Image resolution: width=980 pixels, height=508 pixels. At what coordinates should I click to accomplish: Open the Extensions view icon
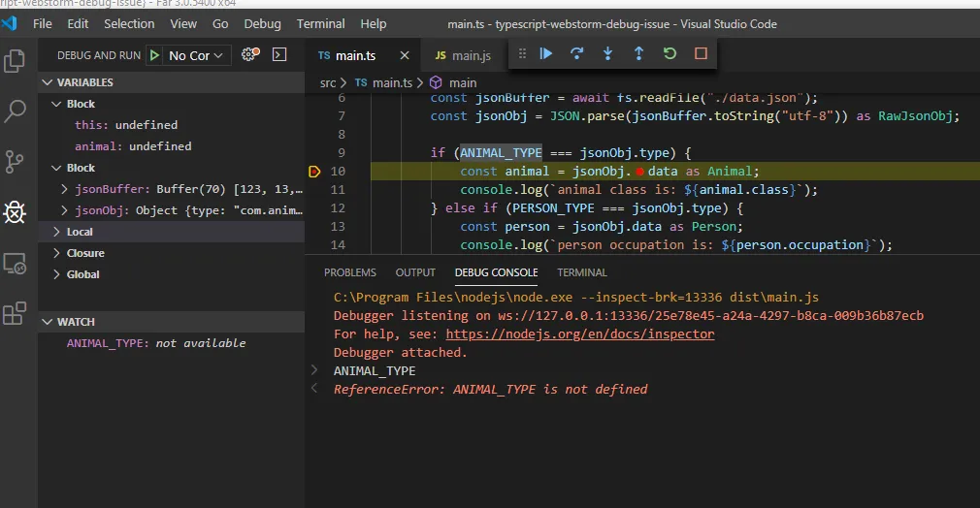(15, 313)
